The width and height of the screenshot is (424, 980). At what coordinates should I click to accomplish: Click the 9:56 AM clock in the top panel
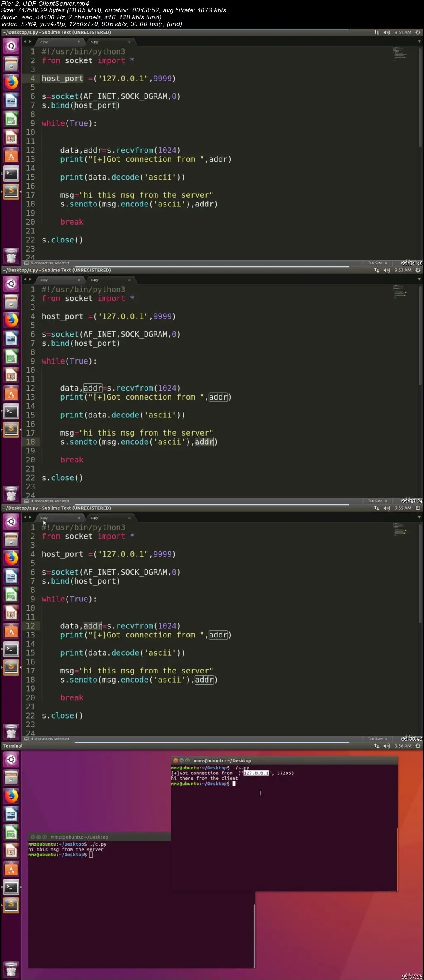click(403, 746)
